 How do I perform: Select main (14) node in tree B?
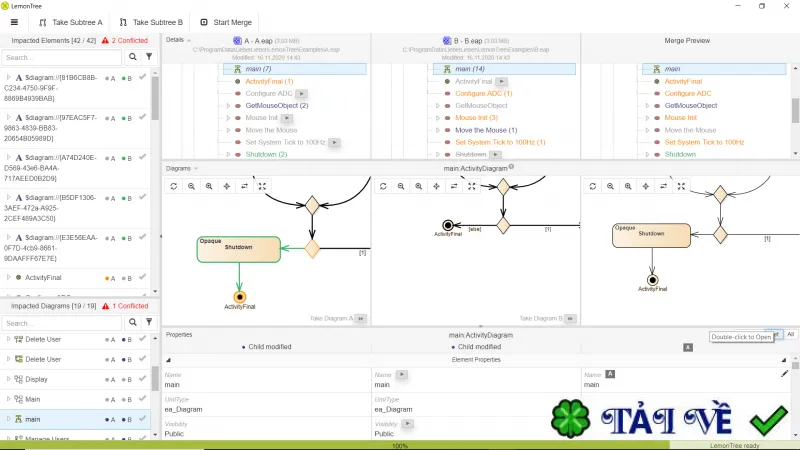[504, 69]
